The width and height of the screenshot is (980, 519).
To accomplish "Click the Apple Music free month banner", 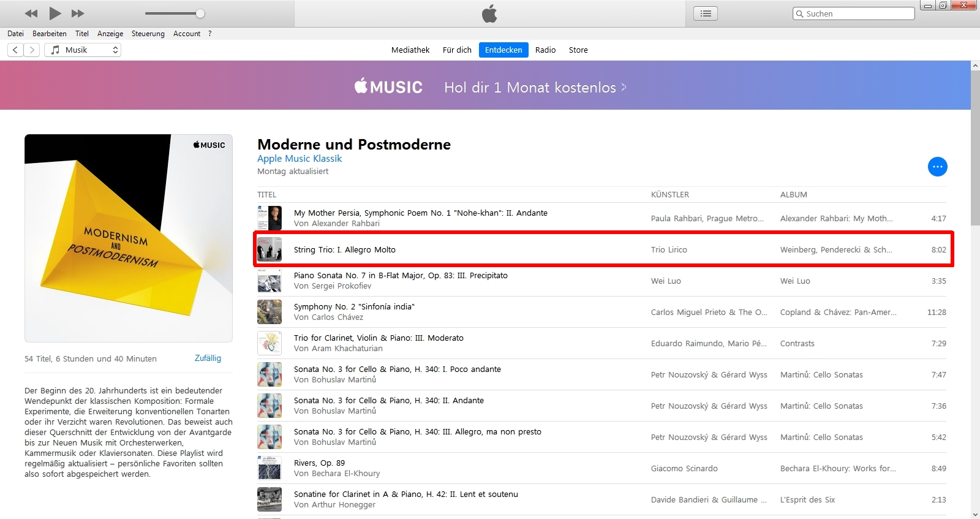I will (x=490, y=87).
